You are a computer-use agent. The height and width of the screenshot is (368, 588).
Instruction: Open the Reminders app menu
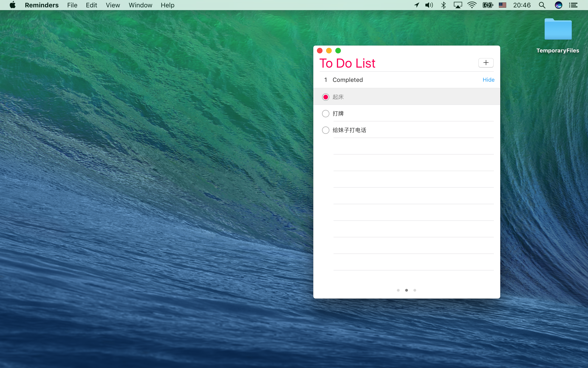pos(42,5)
